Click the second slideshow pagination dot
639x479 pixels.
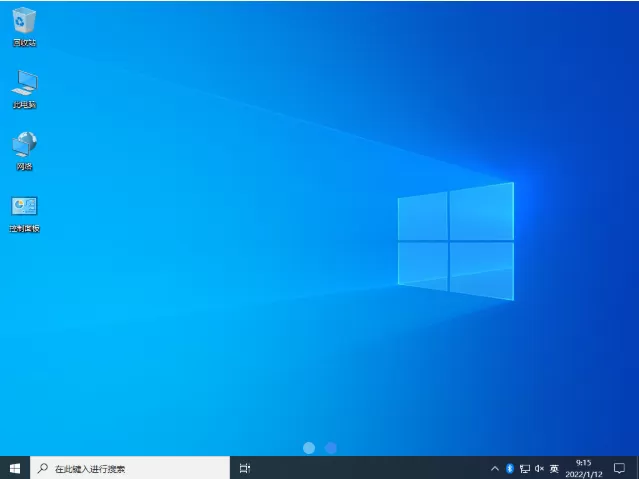(x=331, y=448)
